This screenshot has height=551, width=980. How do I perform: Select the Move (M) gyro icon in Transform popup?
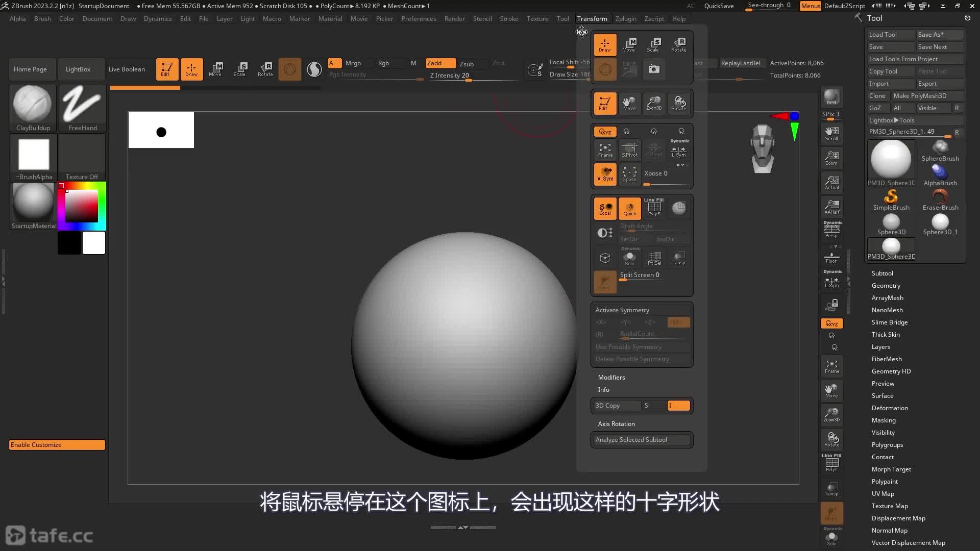(x=630, y=44)
